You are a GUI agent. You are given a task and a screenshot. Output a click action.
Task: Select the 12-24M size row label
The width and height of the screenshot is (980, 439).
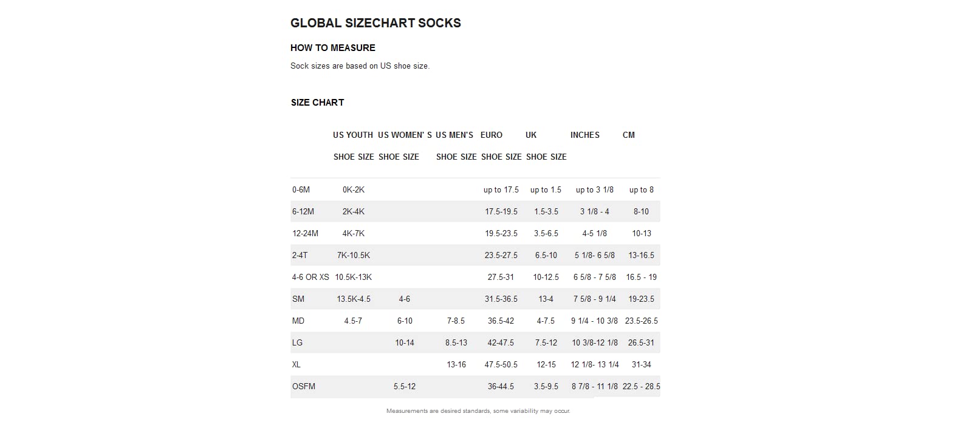pyautogui.click(x=305, y=234)
